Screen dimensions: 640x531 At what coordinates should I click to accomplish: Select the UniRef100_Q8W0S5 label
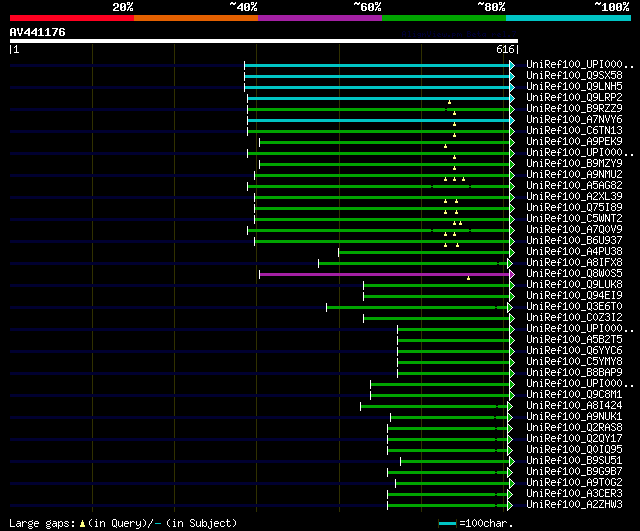tap(574, 274)
